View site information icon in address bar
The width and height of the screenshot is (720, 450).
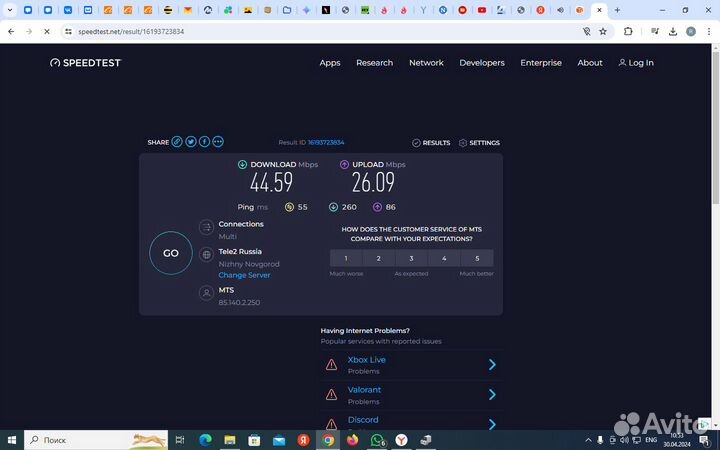click(68, 31)
